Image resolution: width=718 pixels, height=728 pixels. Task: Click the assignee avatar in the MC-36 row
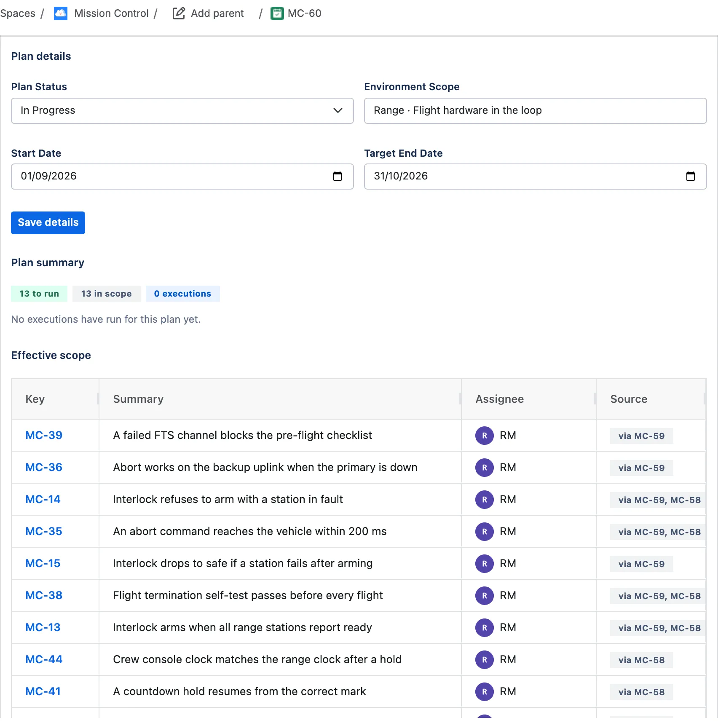click(485, 468)
